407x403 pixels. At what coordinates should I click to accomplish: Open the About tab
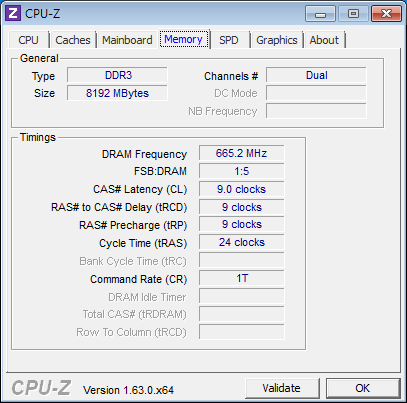coord(324,40)
